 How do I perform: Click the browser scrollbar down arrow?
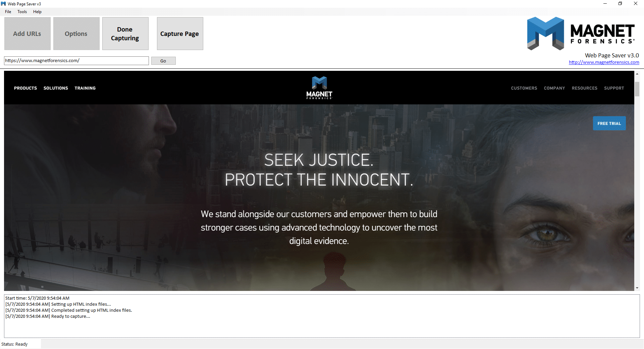tap(637, 288)
